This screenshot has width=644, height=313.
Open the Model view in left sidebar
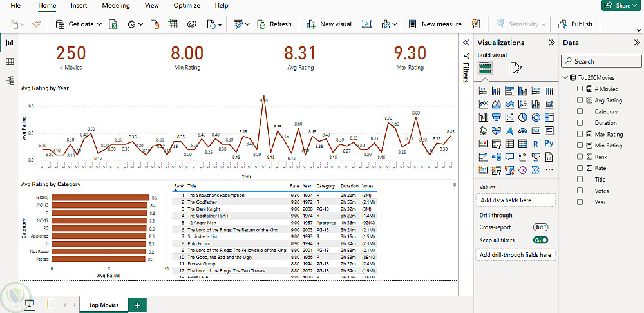pos(10,81)
